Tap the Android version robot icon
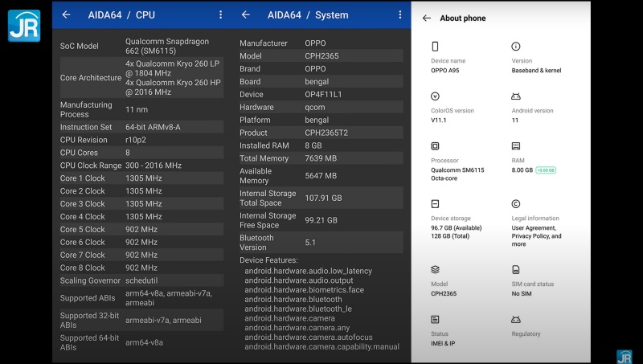This screenshot has height=364, width=643. click(516, 96)
